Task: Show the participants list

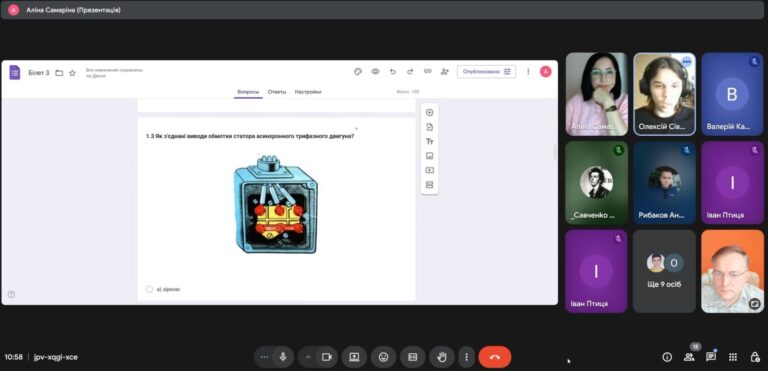Action: coord(689,357)
